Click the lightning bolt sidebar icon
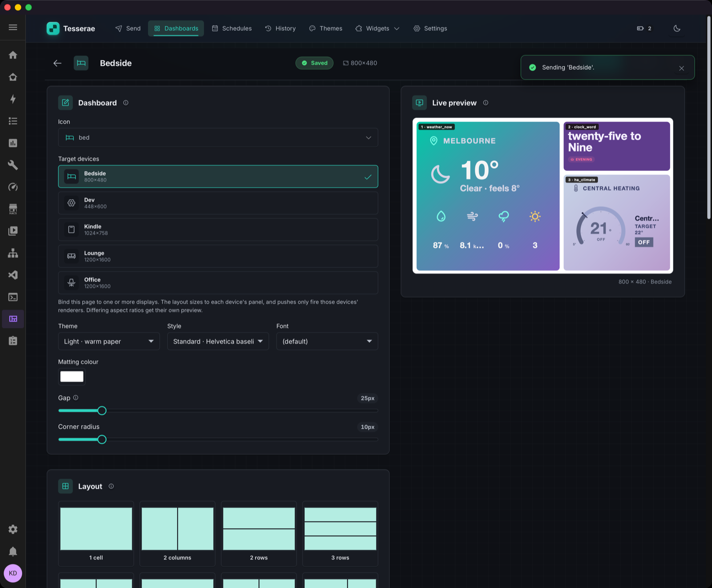 click(x=13, y=99)
